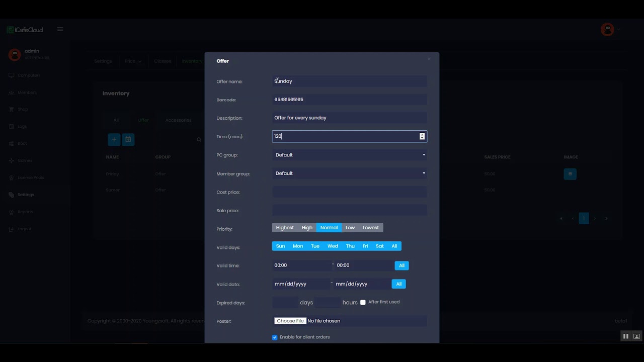Screen dimensions: 644x362
Task: Open Settings in the sidebar
Action: pos(22,195)
